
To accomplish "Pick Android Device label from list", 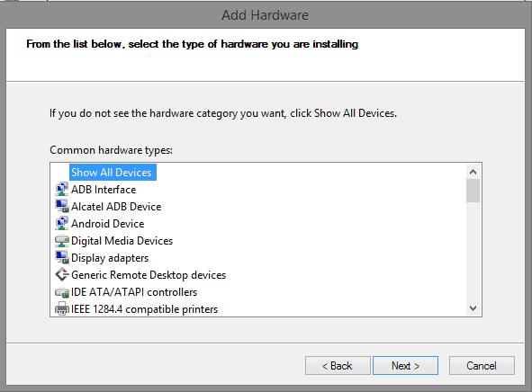I will pos(107,224).
